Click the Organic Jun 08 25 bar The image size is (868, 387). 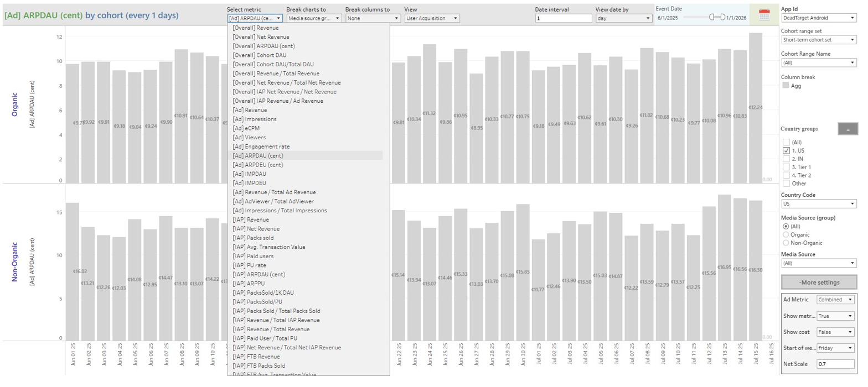181,116
